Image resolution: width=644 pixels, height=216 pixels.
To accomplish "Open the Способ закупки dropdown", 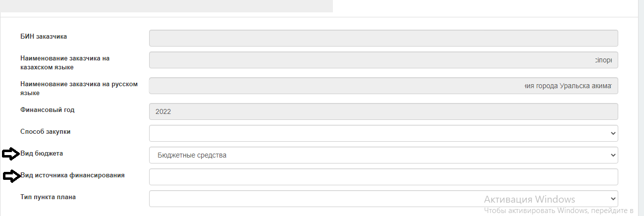I will click(x=383, y=133).
